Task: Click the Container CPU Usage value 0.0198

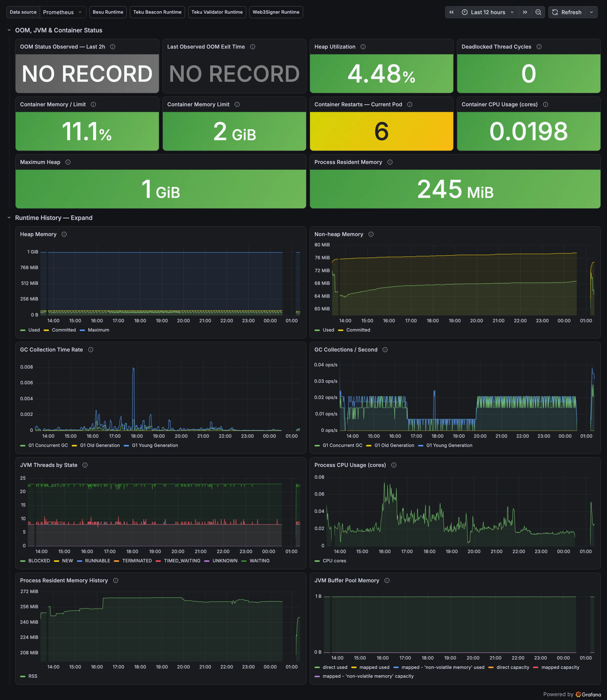Action: [529, 131]
